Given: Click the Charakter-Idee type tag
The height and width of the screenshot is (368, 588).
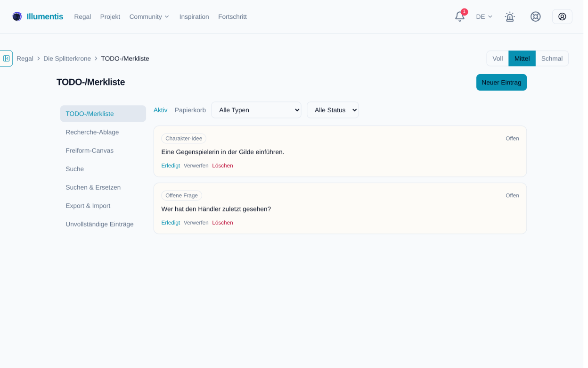Looking at the screenshot, I should [184, 138].
